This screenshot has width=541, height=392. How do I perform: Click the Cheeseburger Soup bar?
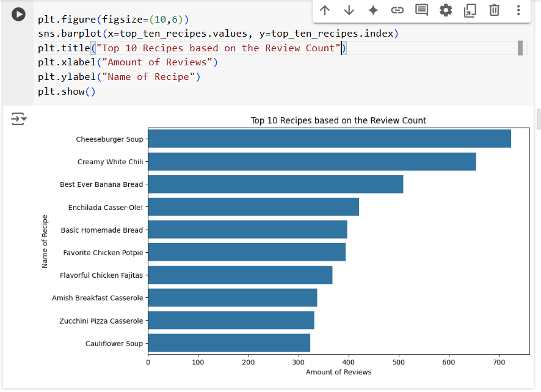pos(330,139)
